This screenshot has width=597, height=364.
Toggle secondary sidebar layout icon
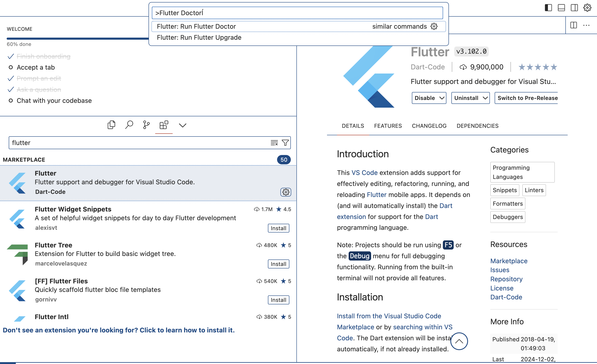click(574, 8)
